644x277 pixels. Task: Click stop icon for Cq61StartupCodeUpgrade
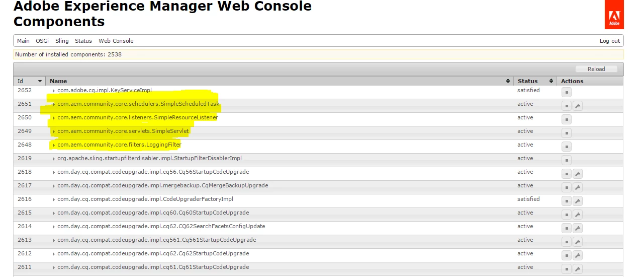pos(567,269)
